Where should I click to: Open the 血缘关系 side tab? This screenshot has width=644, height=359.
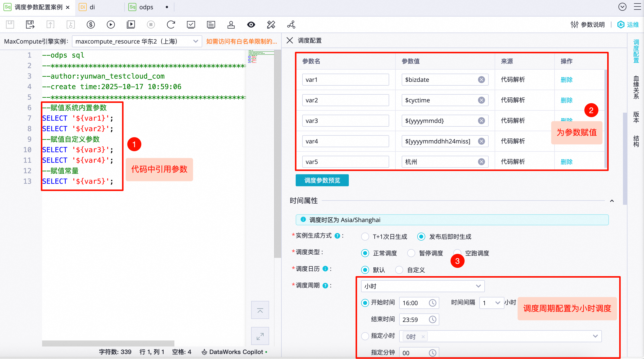tap(636, 87)
